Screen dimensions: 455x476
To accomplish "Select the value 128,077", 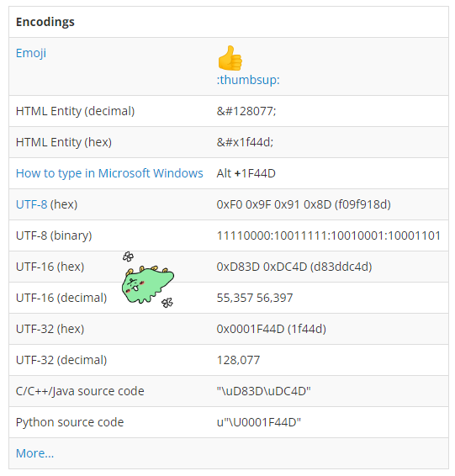I will (x=238, y=360).
